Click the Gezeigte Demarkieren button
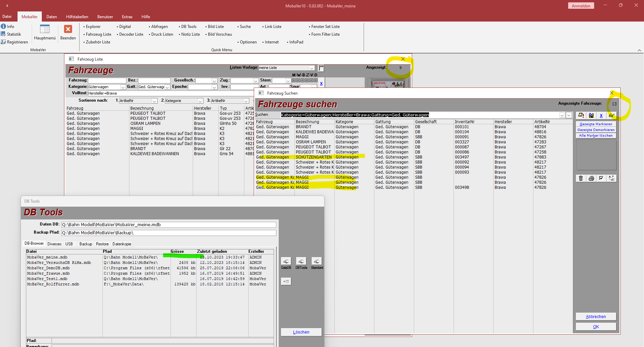Viewport: 644px width, 347px height. click(x=596, y=130)
